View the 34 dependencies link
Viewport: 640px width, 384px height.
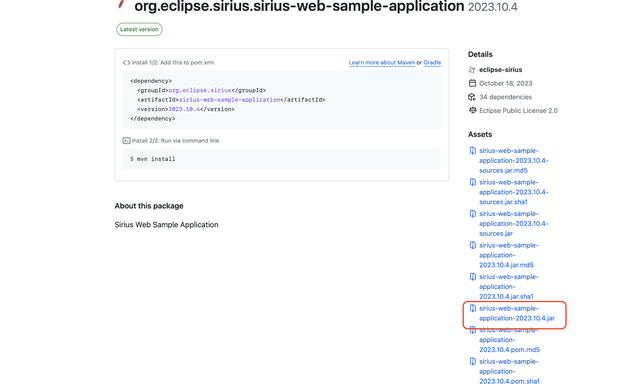(505, 97)
